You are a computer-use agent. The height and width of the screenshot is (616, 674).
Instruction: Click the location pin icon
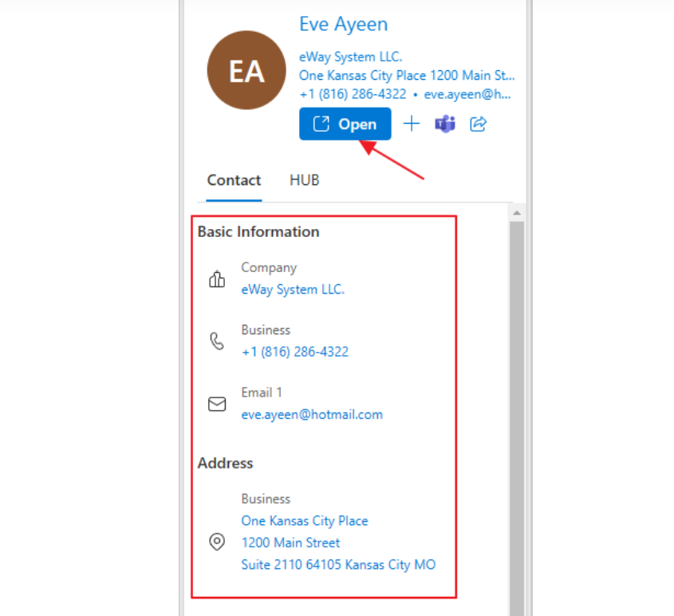(217, 542)
